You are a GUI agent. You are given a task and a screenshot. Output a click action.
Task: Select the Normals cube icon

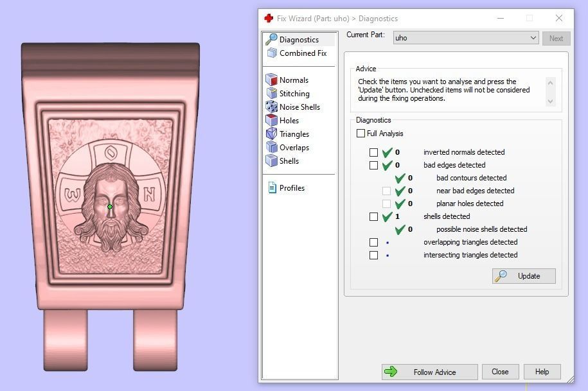click(271, 80)
